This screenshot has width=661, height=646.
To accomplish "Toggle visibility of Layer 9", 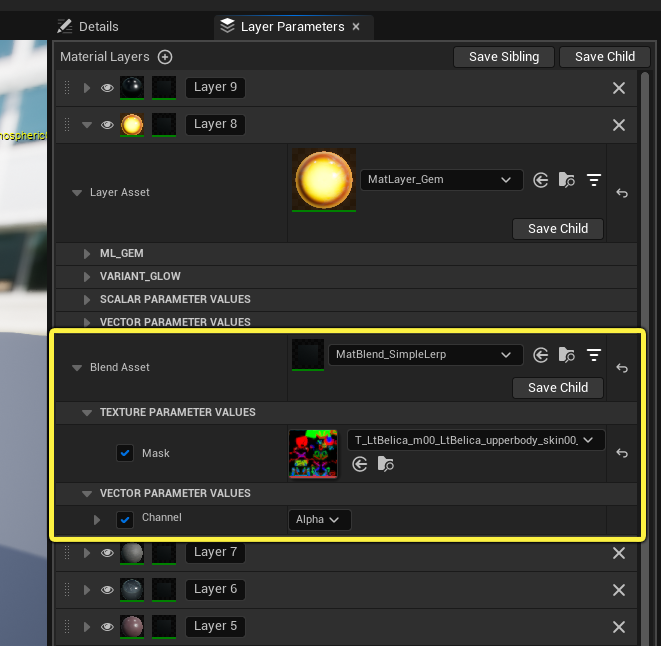I will [x=107, y=88].
